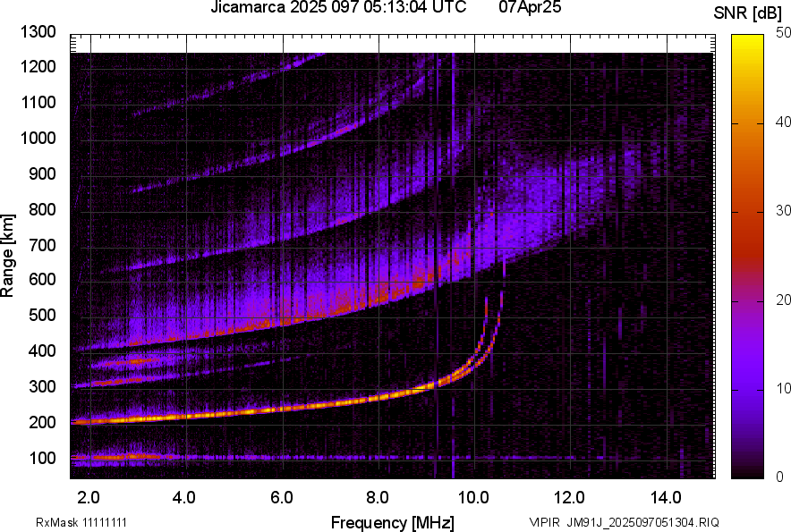Click the range tick label "800"
The height and width of the screenshot is (532, 791).
[42, 208]
